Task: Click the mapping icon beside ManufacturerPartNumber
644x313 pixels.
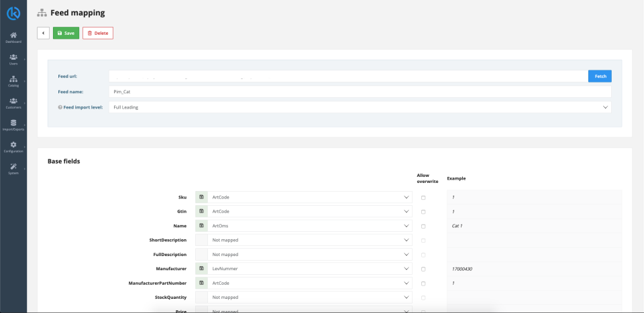Action: 202,283
